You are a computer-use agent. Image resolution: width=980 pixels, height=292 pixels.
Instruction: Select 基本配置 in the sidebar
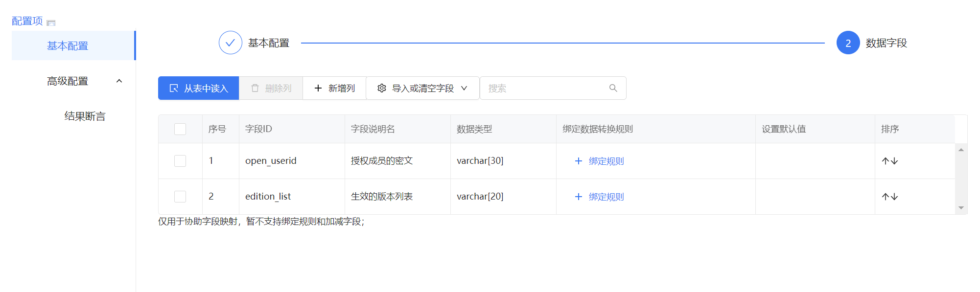pos(68,46)
